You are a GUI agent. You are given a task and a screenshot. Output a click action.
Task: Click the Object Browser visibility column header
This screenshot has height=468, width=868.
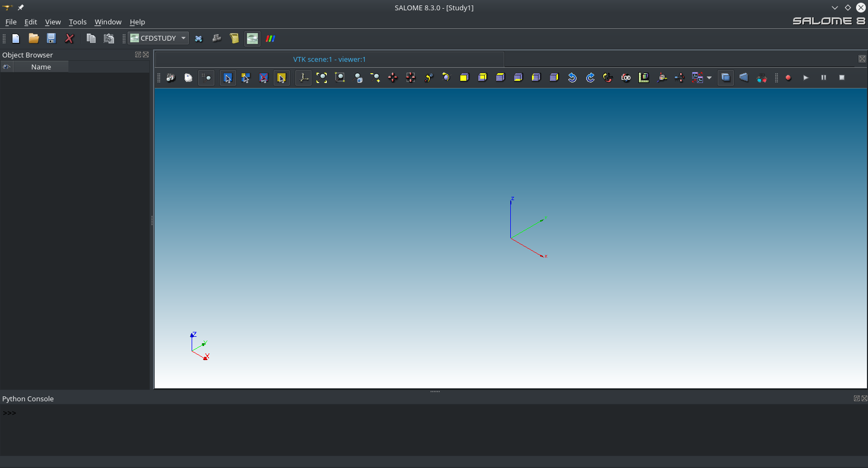click(x=7, y=67)
